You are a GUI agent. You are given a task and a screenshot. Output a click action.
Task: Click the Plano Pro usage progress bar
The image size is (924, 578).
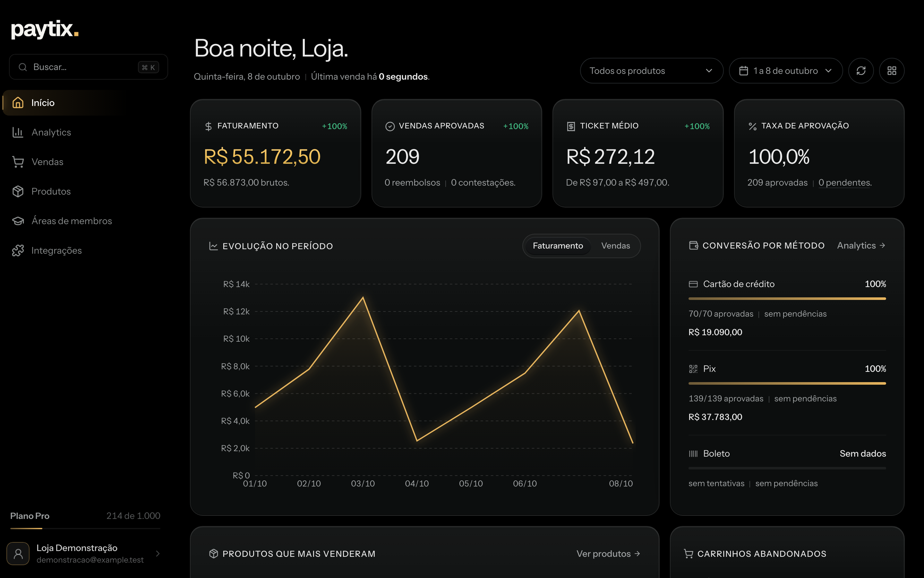coord(85,528)
